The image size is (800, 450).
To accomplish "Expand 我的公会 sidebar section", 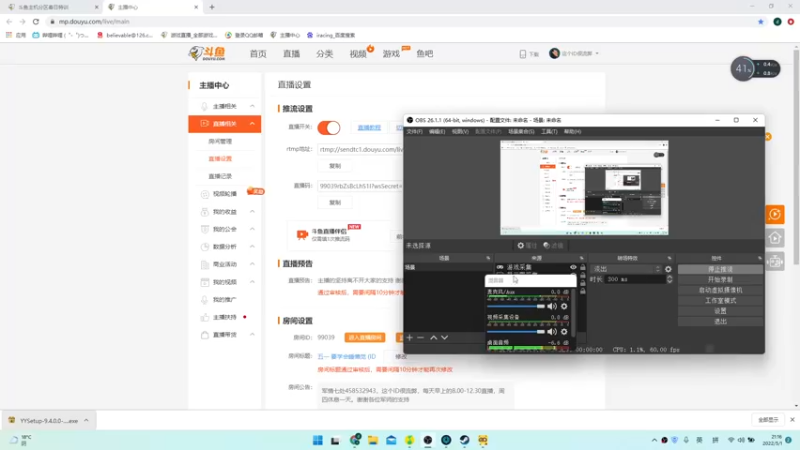I will point(252,229).
